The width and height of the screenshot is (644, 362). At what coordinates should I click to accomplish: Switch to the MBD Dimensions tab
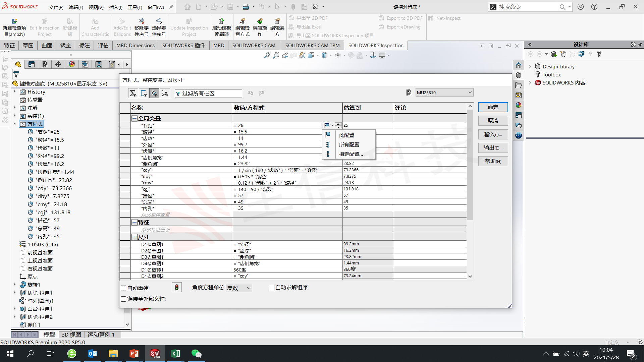136,45
